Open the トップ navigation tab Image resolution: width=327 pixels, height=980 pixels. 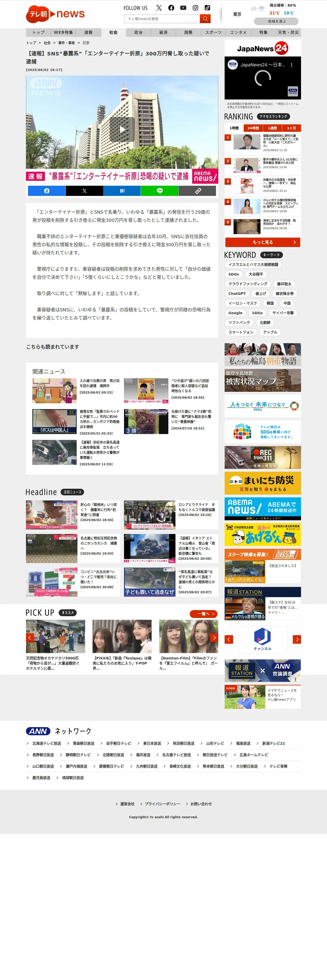[x=38, y=32]
